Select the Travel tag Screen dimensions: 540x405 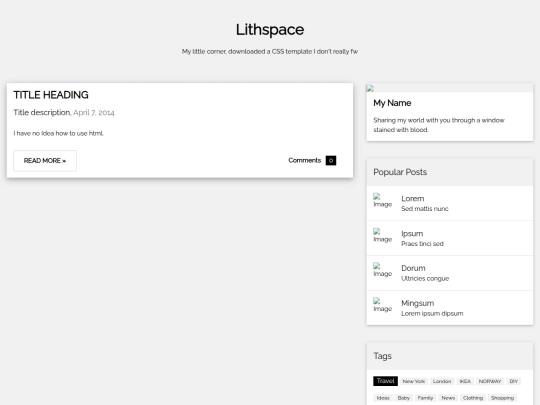pos(385,381)
